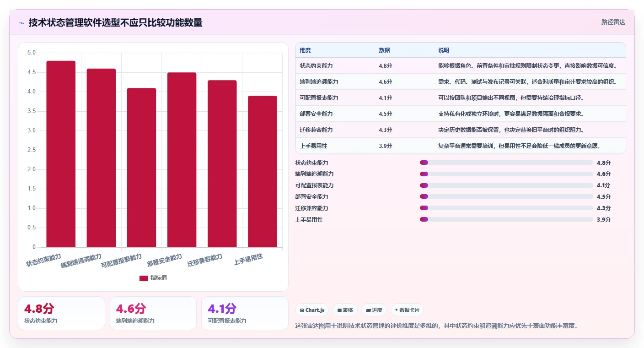This screenshot has width=644, height=348.
Task: Click the footer note starting 这张雷达图
Action: (437, 326)
